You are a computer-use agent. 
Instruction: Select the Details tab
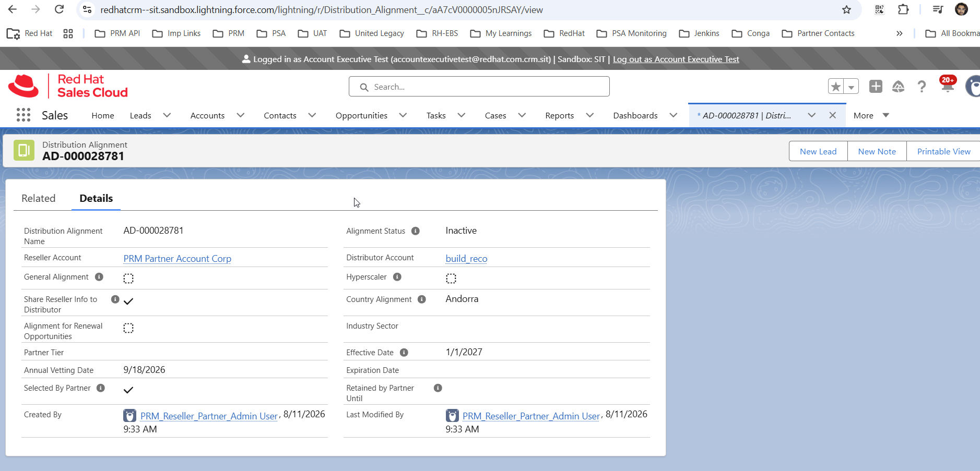pos(96,198)
